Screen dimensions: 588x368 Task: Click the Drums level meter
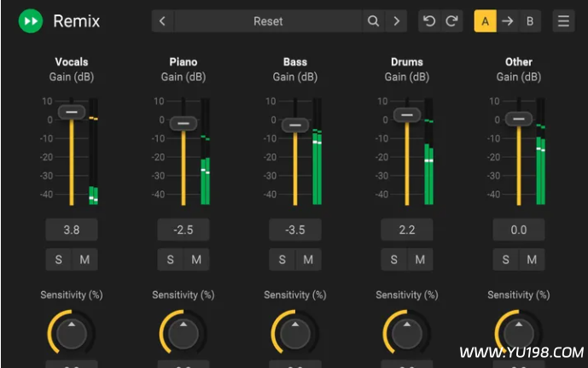[428, 151]
